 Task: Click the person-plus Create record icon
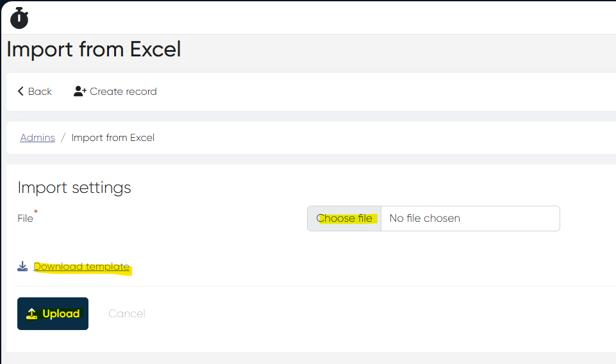pyautogui.click(x=80, y=92)
